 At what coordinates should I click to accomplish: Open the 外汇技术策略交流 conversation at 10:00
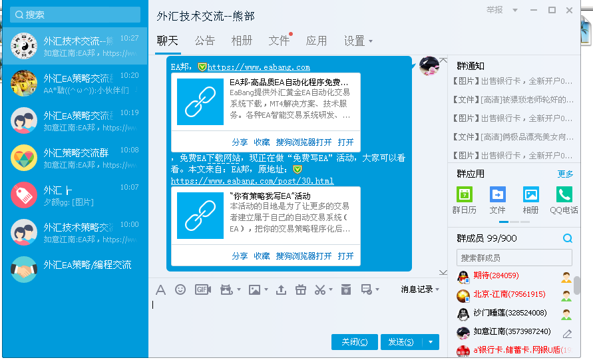tap(75, 232)
